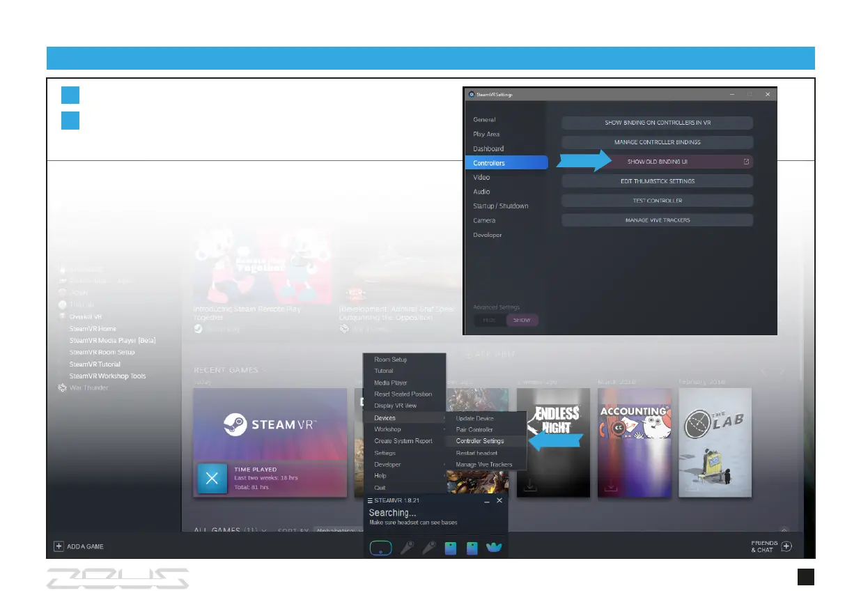
Task: Click Manage Controller Bindings button
Action: [657, 142]
